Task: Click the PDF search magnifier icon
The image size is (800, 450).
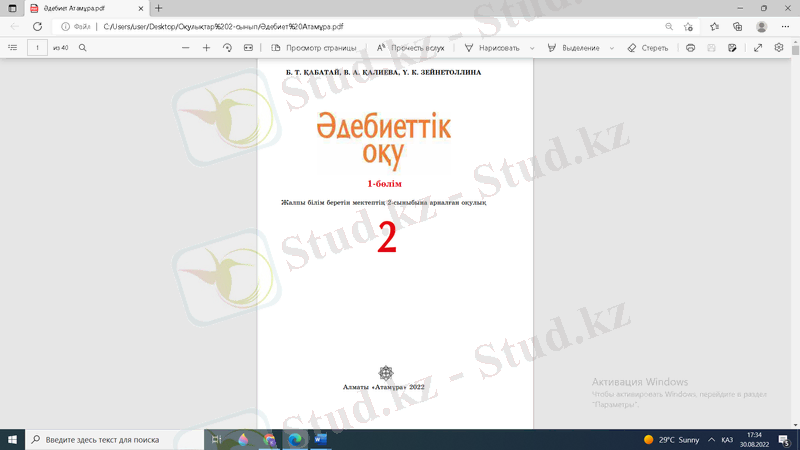Action: pos(83,47)
